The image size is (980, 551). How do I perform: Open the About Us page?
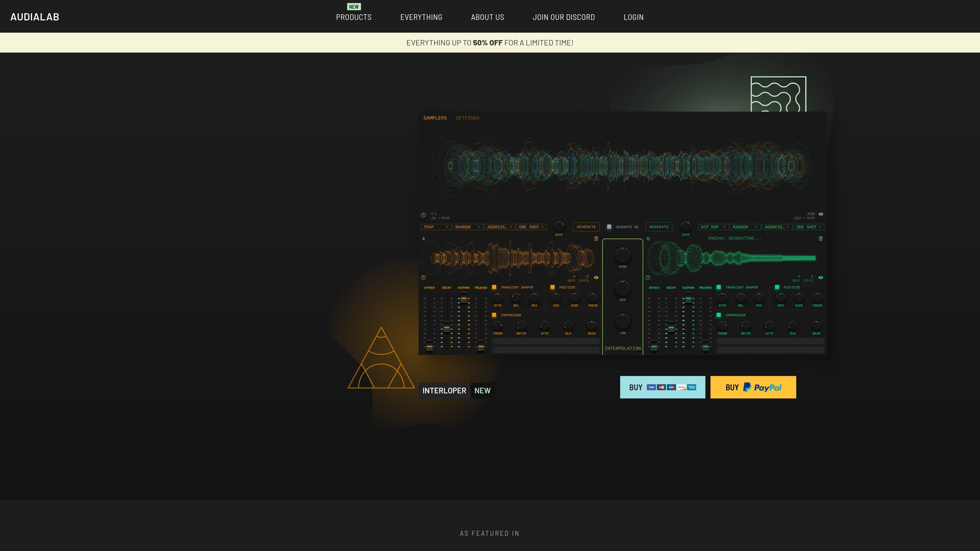(487, 17)
